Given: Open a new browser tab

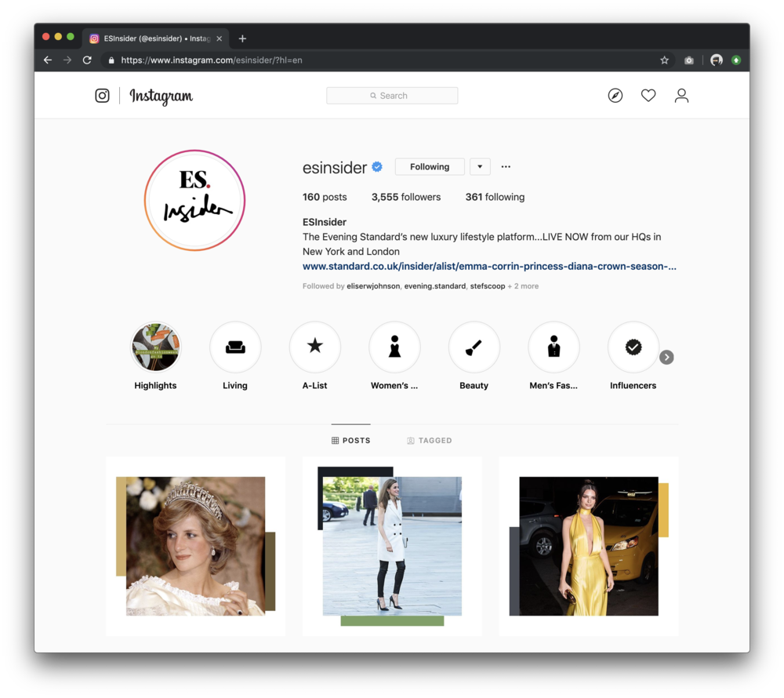Looking at the screenshot, I should click(242, 38).
